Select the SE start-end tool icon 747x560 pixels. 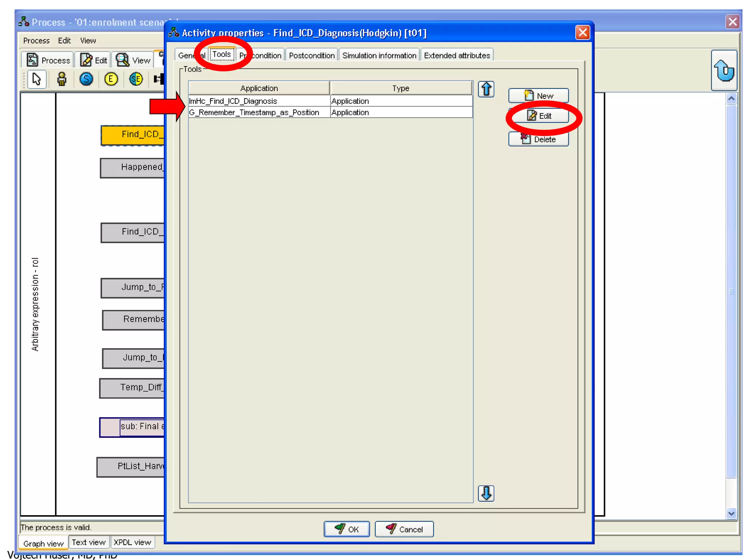pyautogui.click(x=136, y=79)
